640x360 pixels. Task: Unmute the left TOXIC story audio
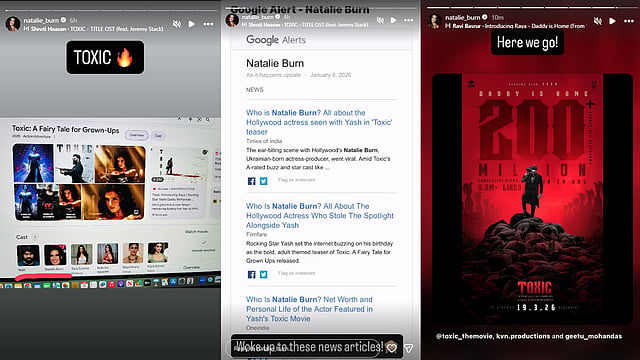tap(177, 24)
